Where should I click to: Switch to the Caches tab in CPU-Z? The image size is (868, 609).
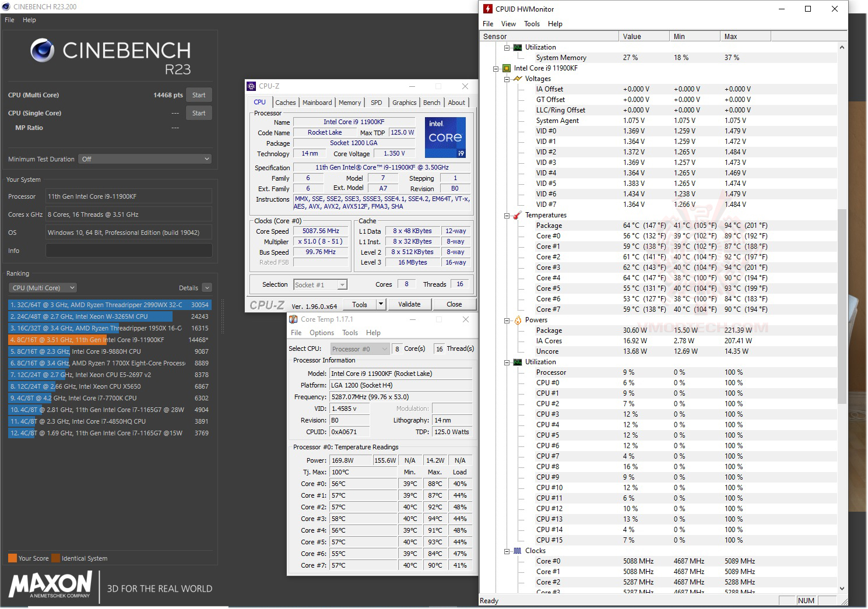click(286, 103)
